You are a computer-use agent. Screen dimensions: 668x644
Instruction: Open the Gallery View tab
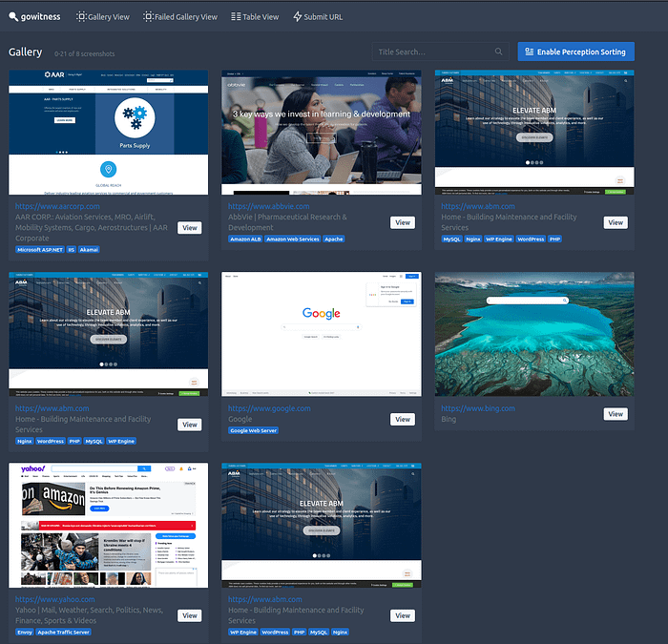tap(103, 17)
